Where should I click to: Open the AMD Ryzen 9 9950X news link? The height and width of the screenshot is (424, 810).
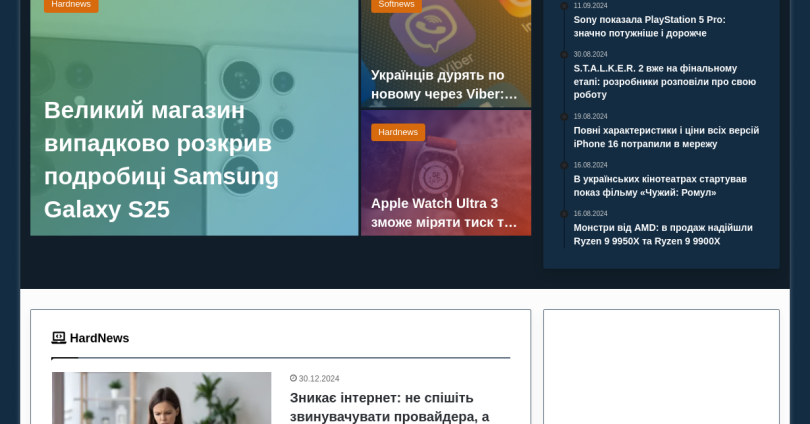(x=663, y=234)
